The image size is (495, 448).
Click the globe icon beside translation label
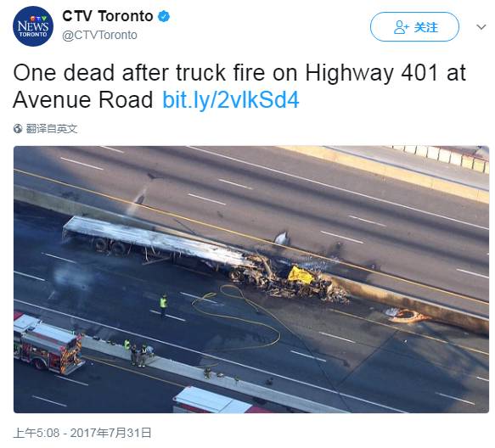click(x=18, y=129)
